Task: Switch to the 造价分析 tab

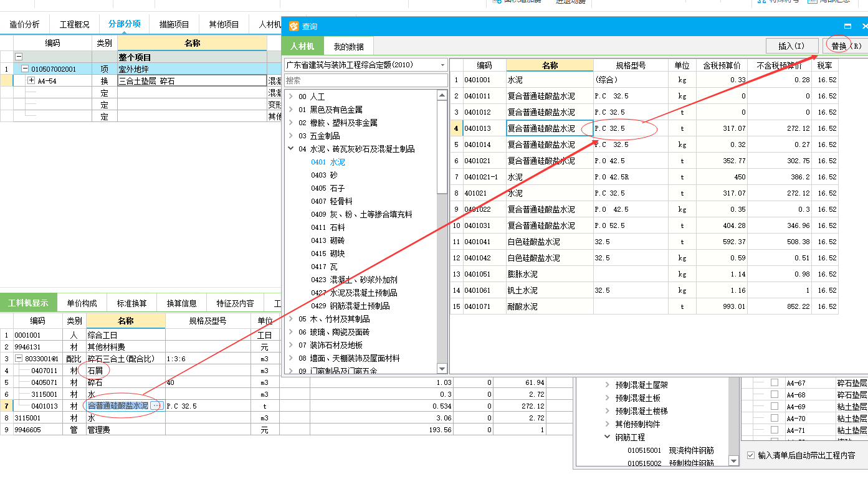Action: [25, 25]
